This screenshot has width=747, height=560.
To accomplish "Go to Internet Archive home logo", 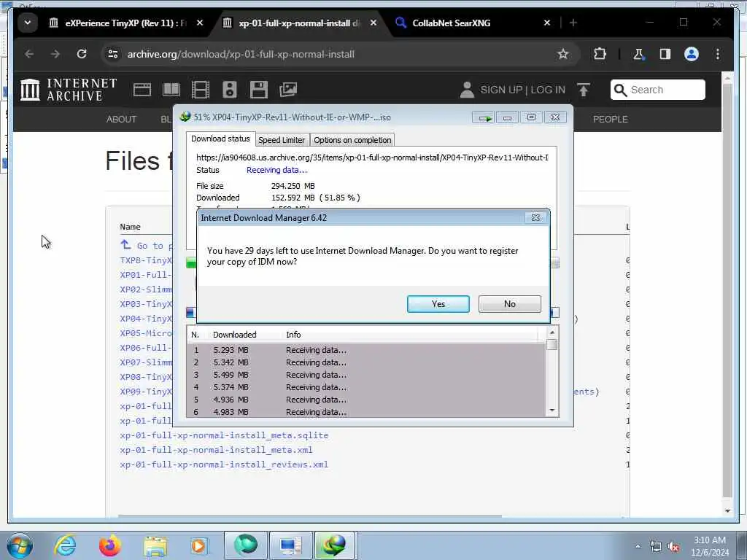I will pos(69,90).
